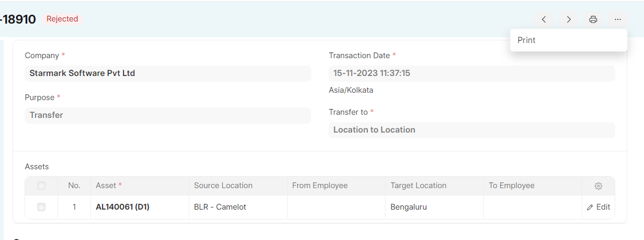Click empty To Employee cell in row 1
The width and height of the screenshot is (644, 240).
[533, 207]
